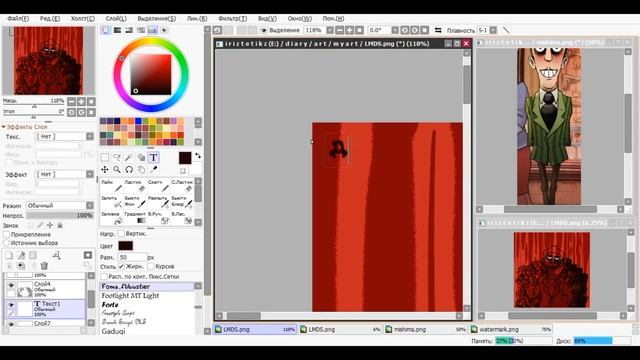Show the RGB sliders panel

(x=117, y=30)
